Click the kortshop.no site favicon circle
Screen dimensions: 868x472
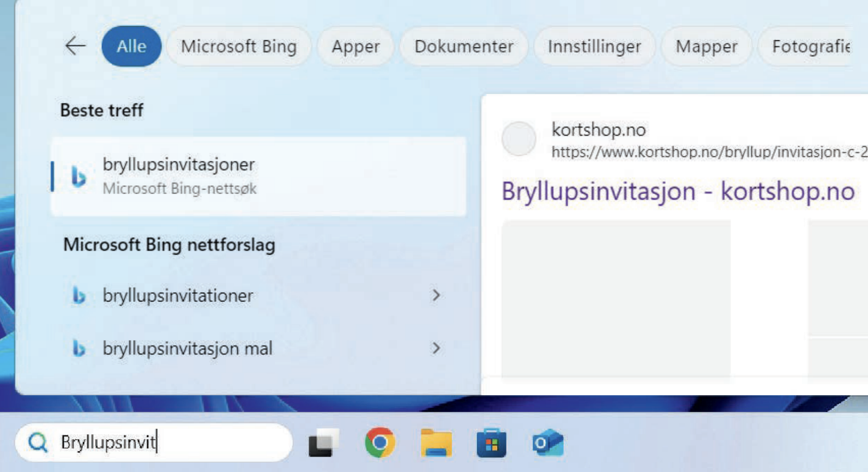pos(519,139)
